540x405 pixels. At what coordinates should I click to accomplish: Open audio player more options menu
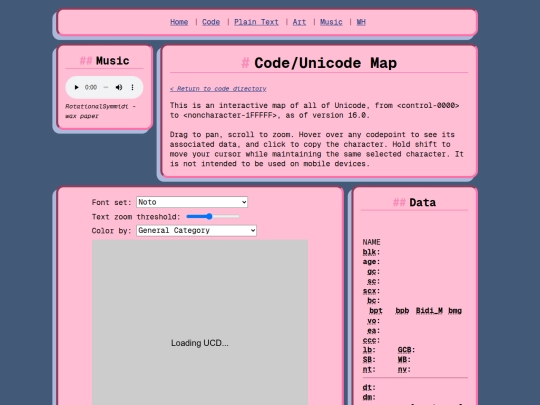point(132,87)
